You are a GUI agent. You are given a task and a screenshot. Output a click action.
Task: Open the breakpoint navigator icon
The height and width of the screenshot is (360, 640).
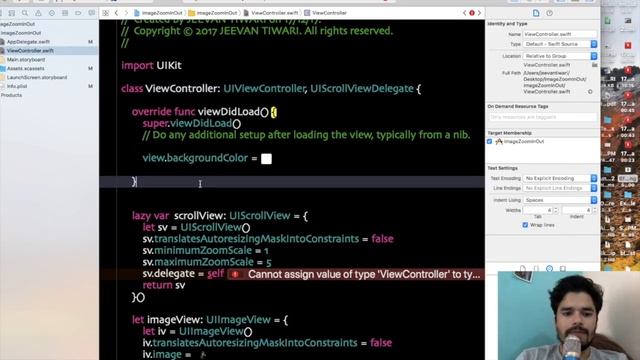point(78,13)
